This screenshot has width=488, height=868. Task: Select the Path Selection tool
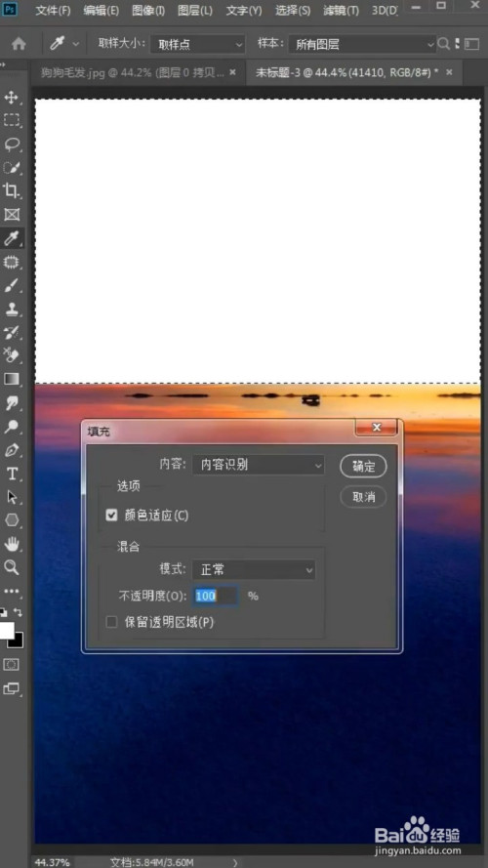(x=11, y=497)
